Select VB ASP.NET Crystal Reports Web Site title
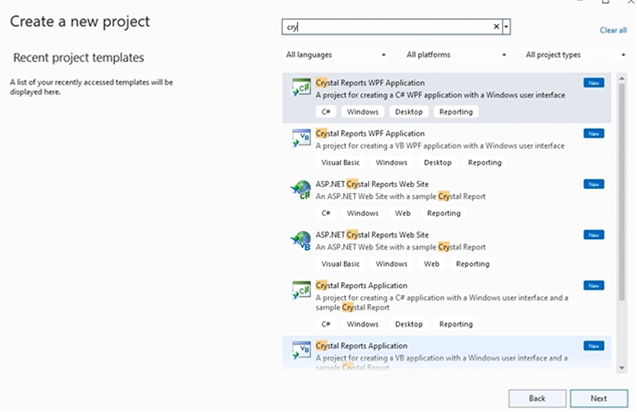 click(372, 235)
